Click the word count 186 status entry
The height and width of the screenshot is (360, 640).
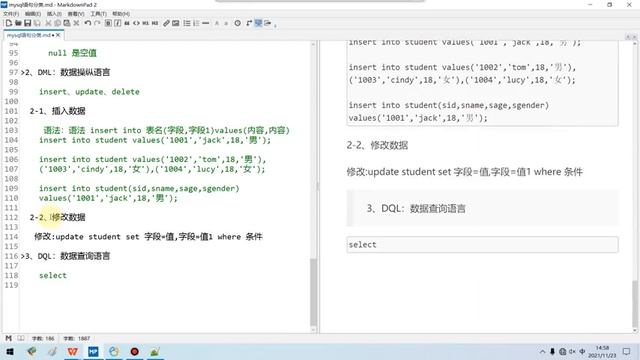coord(43,338)
